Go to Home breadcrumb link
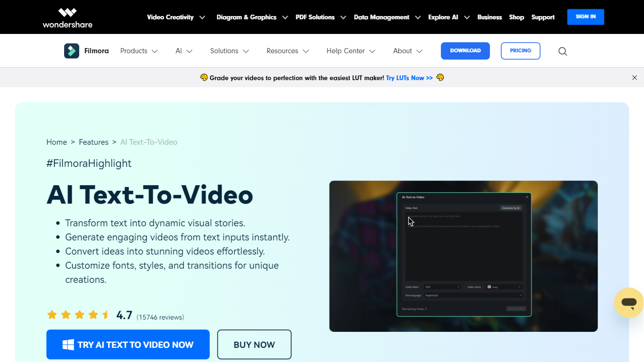Screen dimensions: 644x362 click(57, 142)
